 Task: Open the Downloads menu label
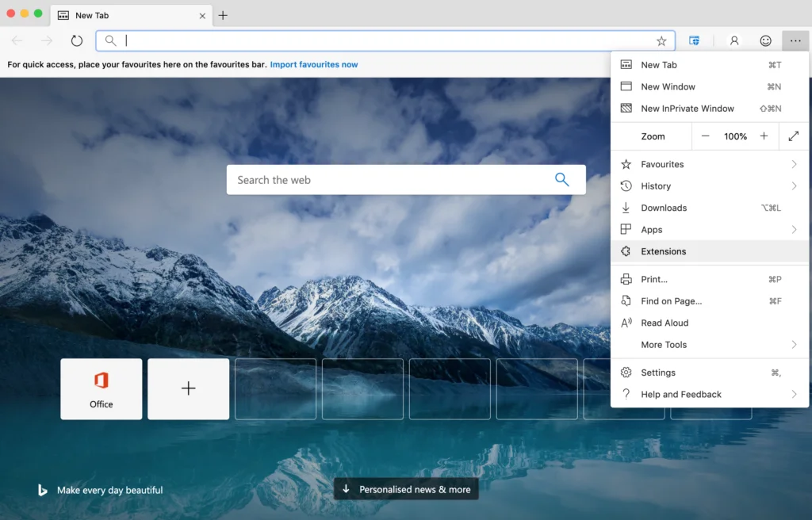[x=664, y=208]
